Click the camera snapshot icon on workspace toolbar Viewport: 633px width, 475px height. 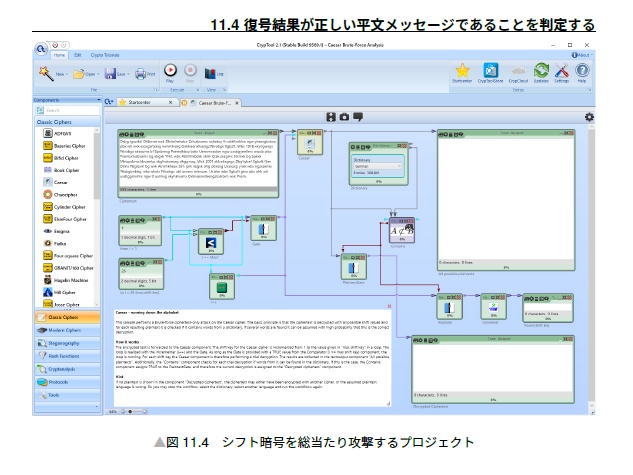pyautogui.click(x=344, y=117)
